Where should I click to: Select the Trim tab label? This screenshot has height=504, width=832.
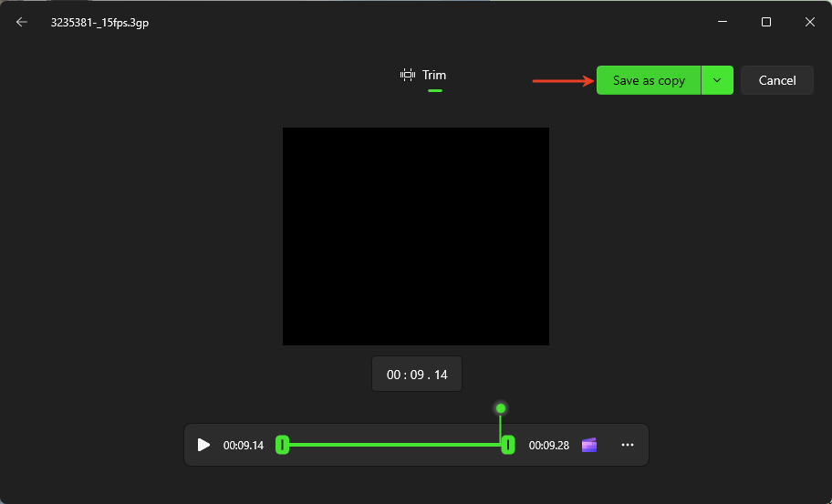click(x=434, y=76)
